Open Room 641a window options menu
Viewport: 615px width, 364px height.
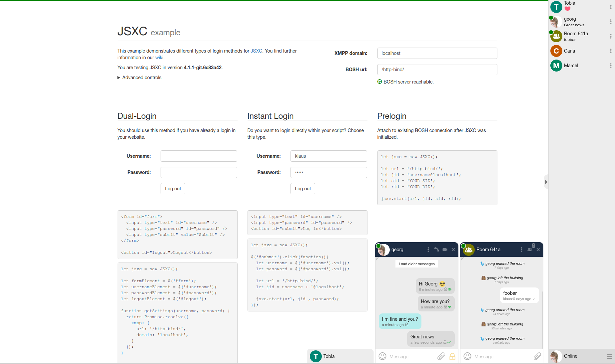click(x=521, y=250)
